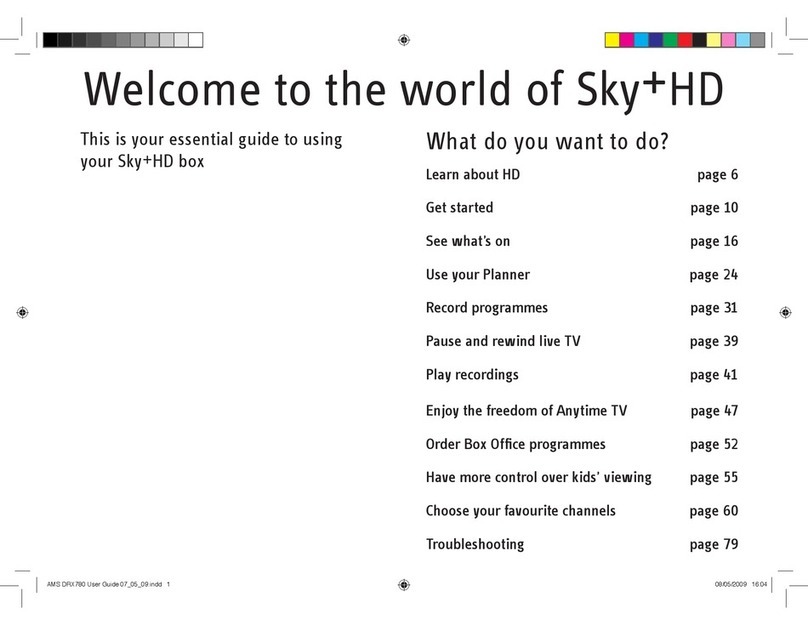Click the 'What do you want to do?' heading
This screenshot has height=625, width=808.
(547, 142)
